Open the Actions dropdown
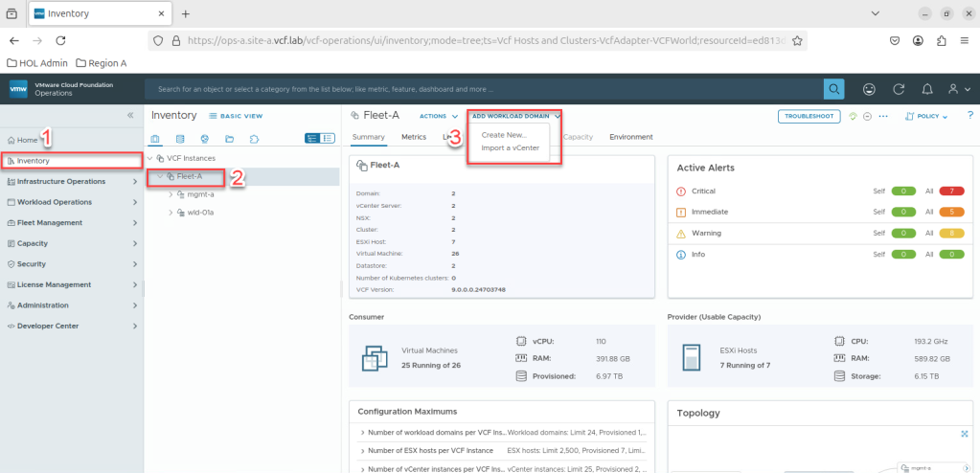The height and width of the screenshot is (473, 980). coord(439,116)
